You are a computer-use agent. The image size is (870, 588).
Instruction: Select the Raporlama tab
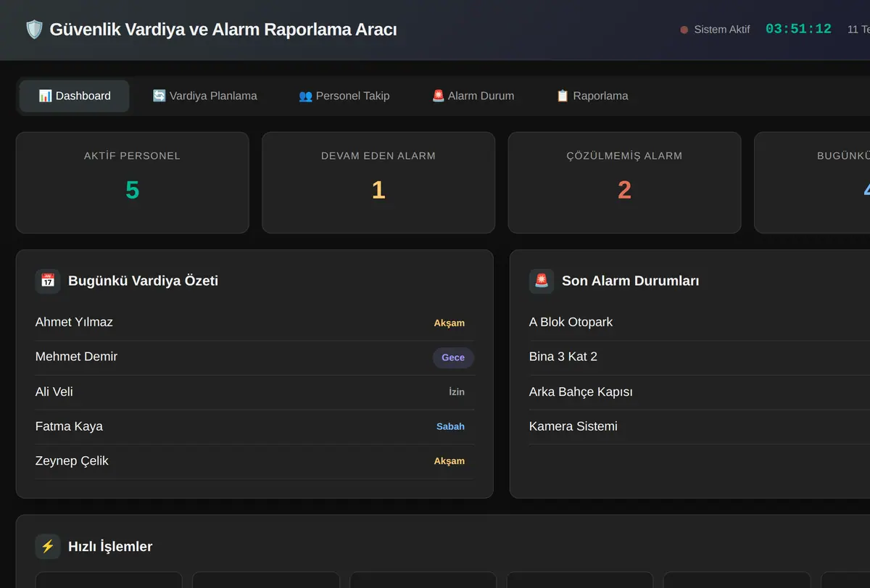[x=592, y=96]
